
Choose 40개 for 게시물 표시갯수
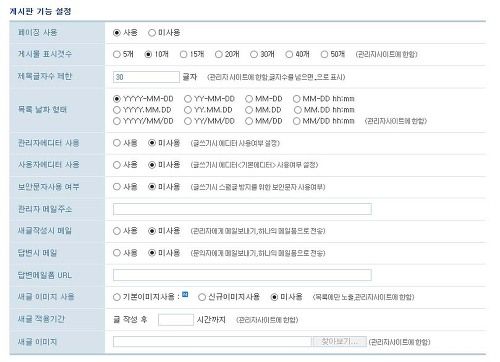pos(289,54)
